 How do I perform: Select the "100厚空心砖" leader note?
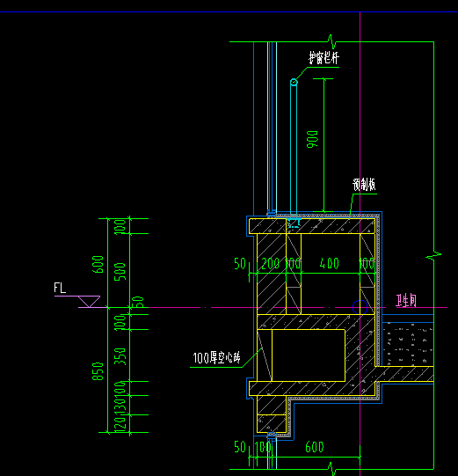click(216, 358)
